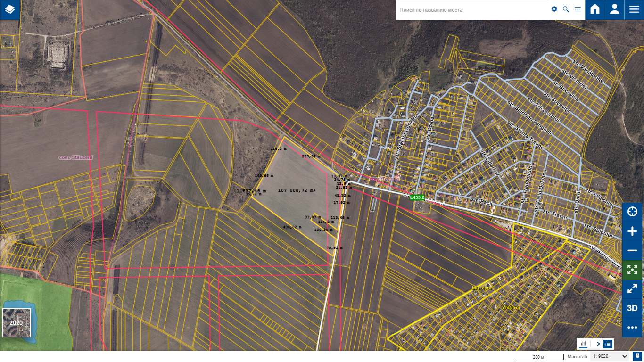Open the main hamburger menu
Screen dimensions: 644x362
[634, 9]
